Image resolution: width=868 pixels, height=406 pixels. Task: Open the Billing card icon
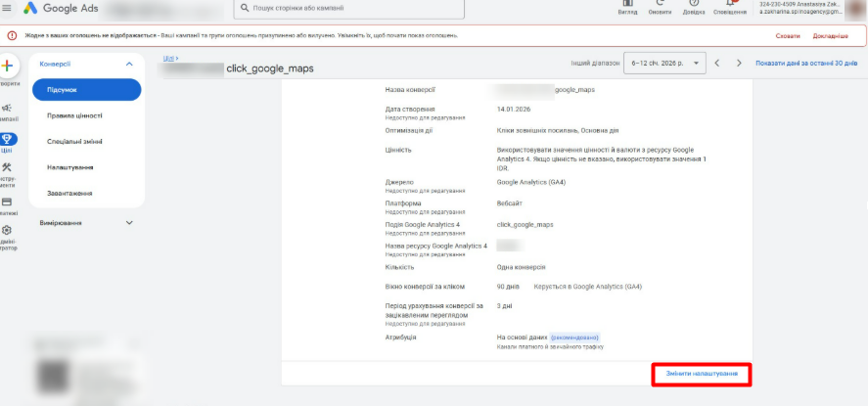(x=7, y=201)
